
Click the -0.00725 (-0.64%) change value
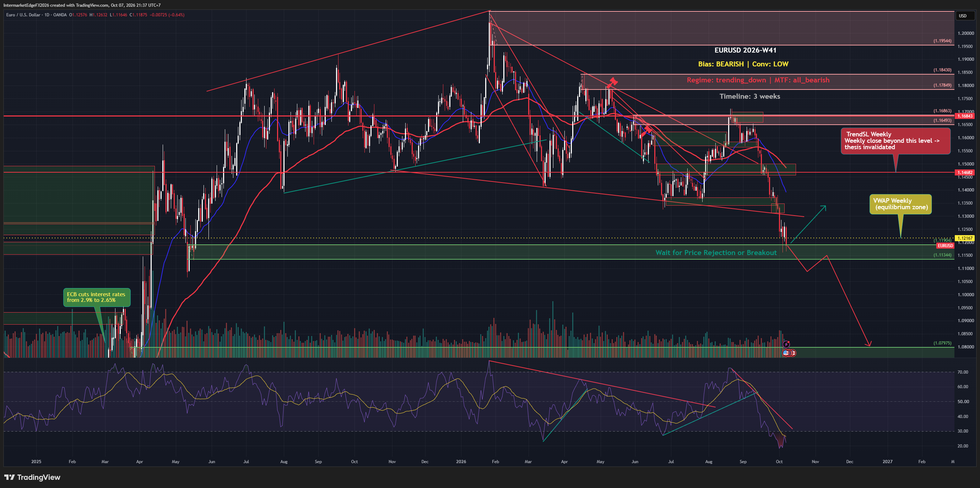point(167,15)
